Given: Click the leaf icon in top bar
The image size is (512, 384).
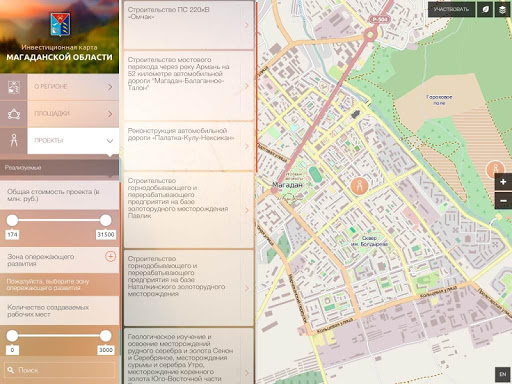Looking at the screenshot, I should click(x=485, y=10).
